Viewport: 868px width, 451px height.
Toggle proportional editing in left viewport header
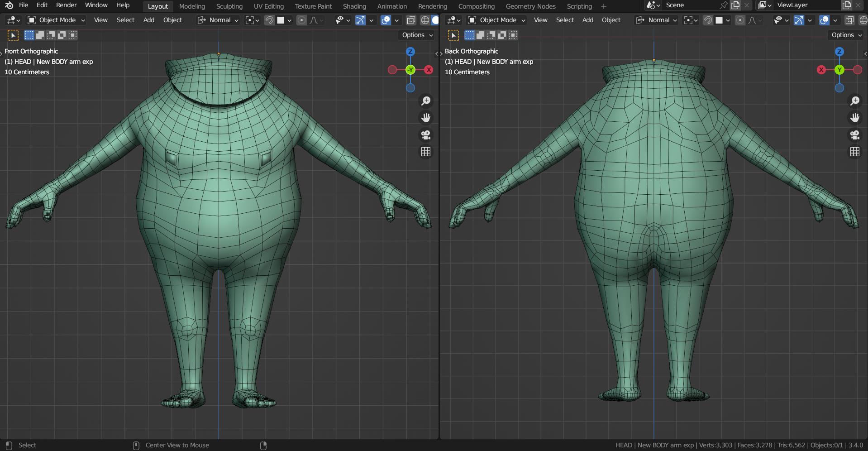click(x=301, y=20)
